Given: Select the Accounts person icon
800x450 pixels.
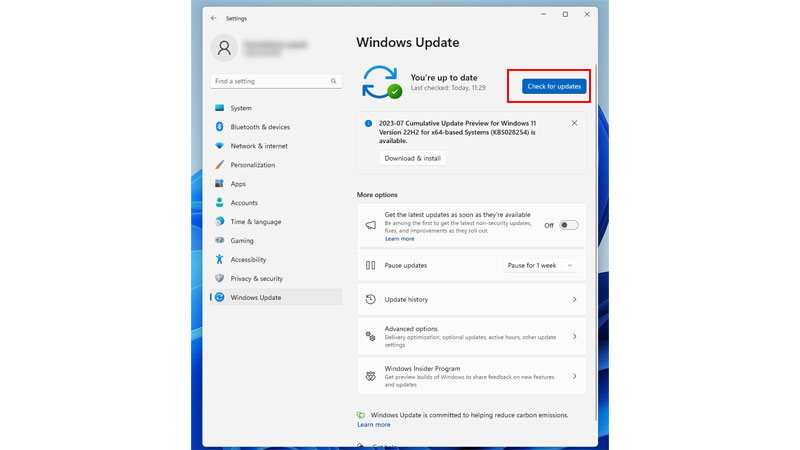Looking at the screenshot, I should click(x=219, y=203).
